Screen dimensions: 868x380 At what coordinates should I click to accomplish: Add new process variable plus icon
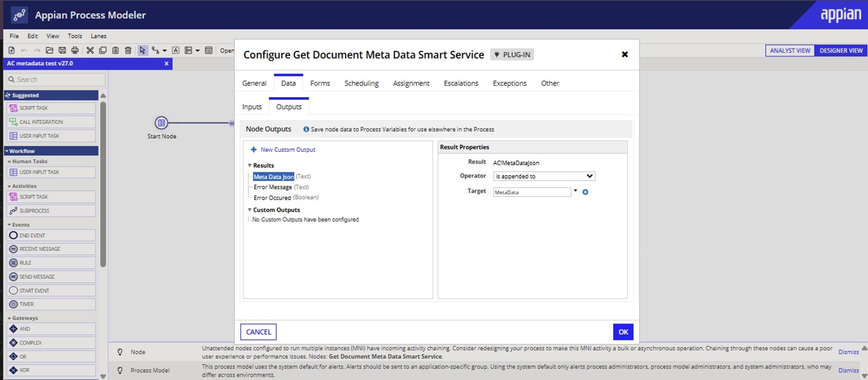click(585, 192)
